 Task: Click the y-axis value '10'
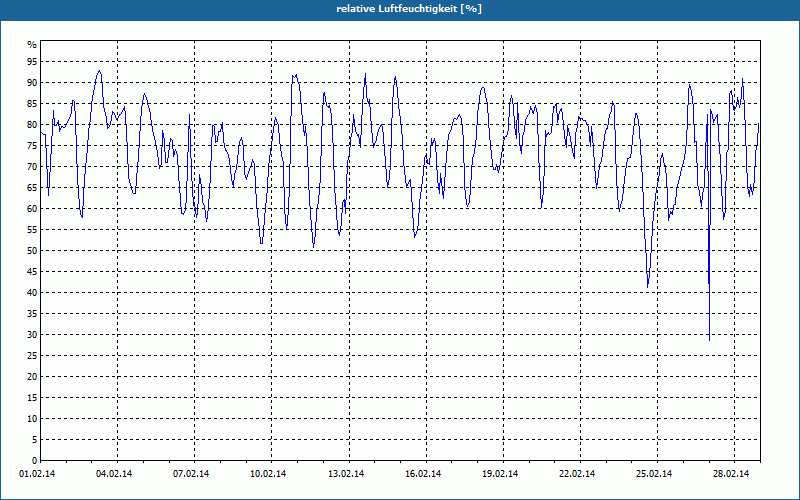(x=32, y=419)
